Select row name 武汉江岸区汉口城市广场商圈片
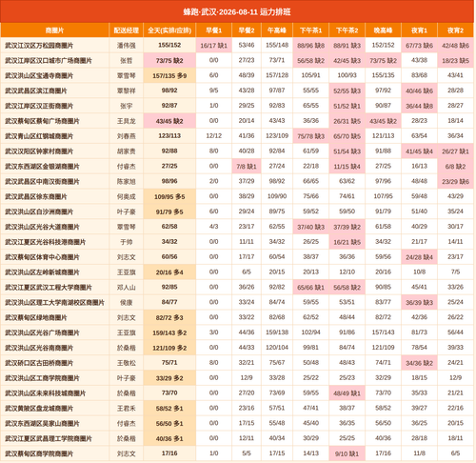 49,61
